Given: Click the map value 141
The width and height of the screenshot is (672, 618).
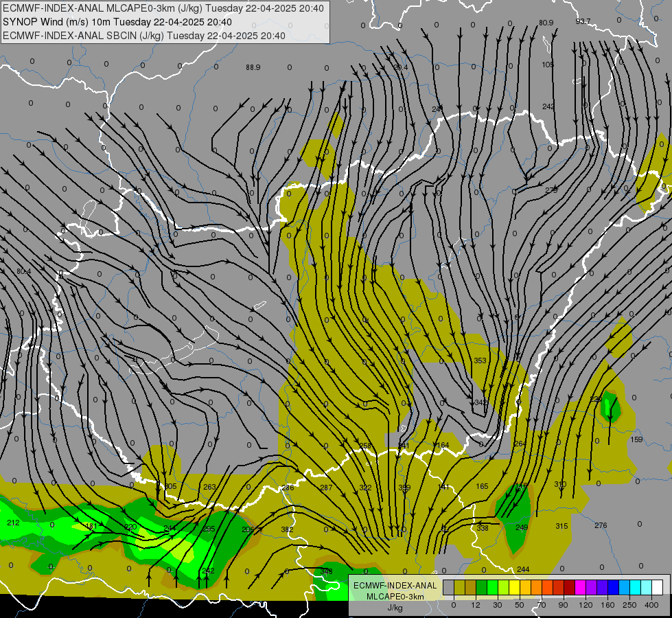Looking at the screenshot, I should 443,487.
